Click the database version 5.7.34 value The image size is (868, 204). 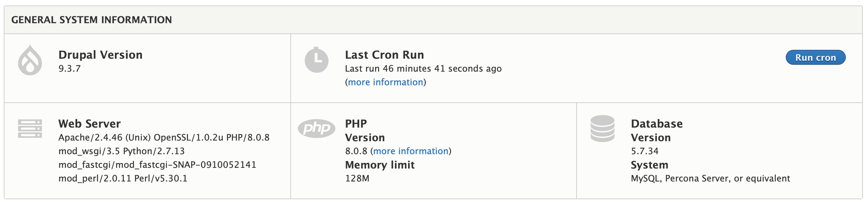(645, 151)
